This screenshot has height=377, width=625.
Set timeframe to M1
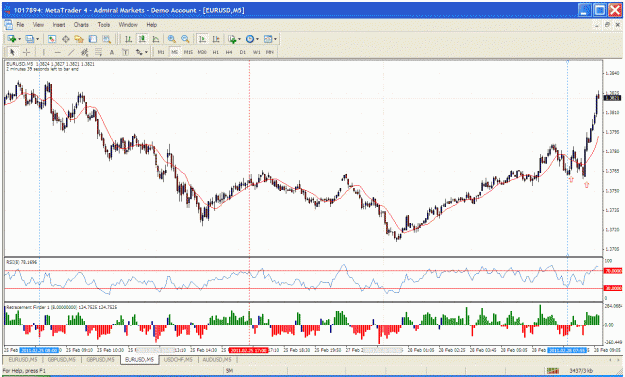161,52
